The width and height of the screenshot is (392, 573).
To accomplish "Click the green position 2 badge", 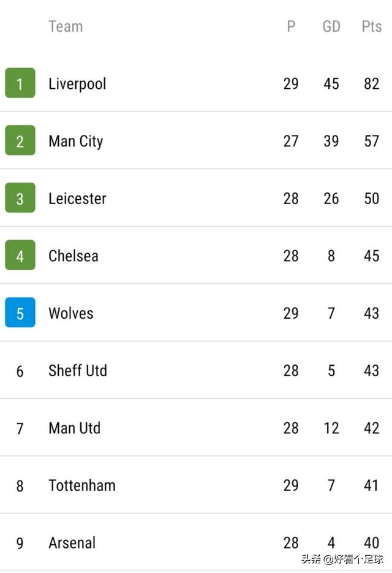I will (x=20, y=140).
